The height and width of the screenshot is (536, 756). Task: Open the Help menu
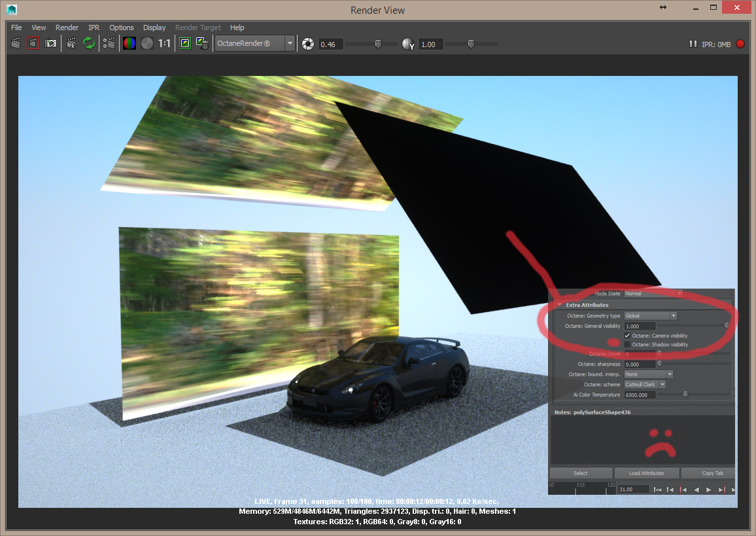pos(237,27)
